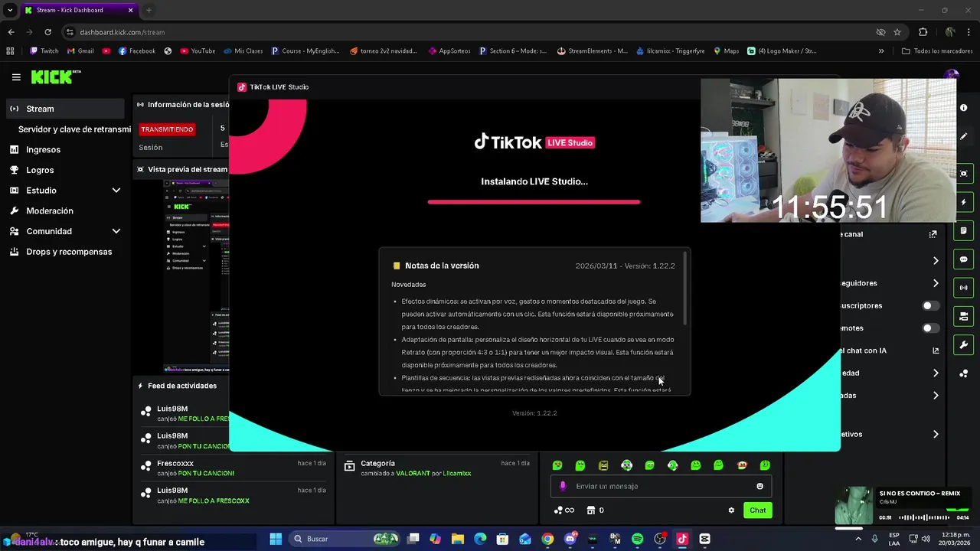Click the release notes scrollbar

point(685,287)
